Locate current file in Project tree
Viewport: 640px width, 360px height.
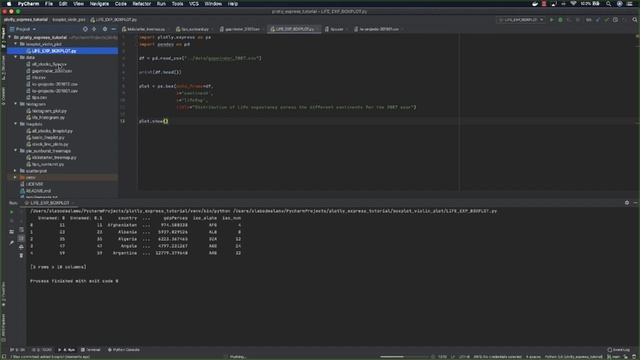85,29
